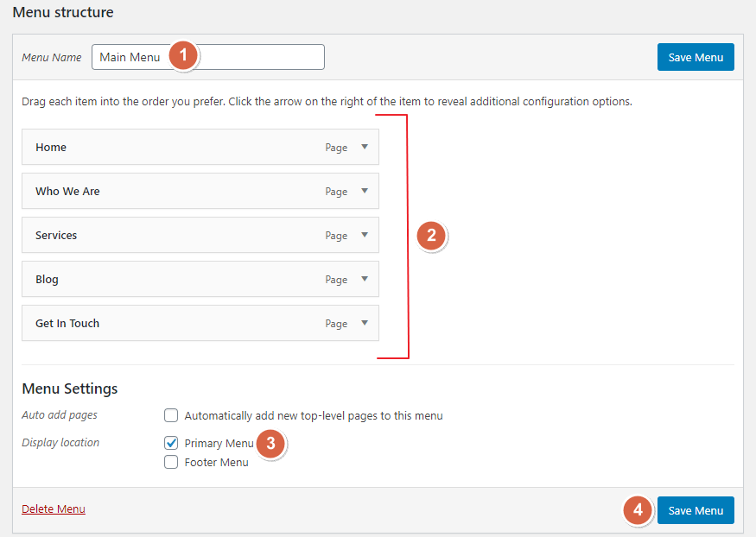Select the Home menu item bar

(x=156, y=147)
